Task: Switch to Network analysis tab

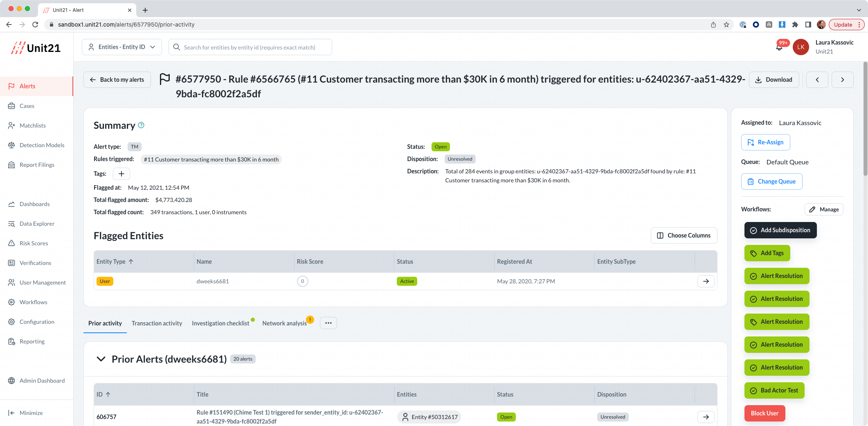Action: coord(284,323)
